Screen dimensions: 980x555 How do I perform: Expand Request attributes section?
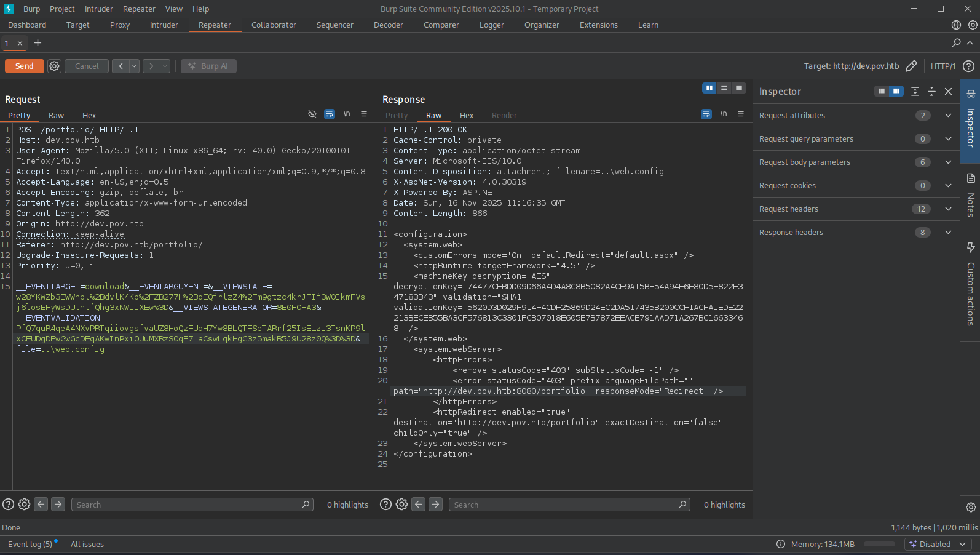pyautogui.click(x=948, y=115)
